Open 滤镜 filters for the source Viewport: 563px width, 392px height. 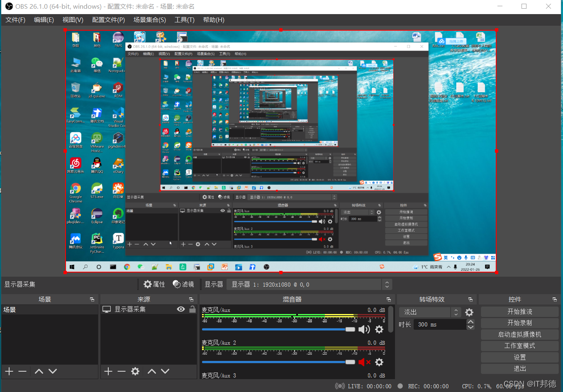click(x=183, y=284)
